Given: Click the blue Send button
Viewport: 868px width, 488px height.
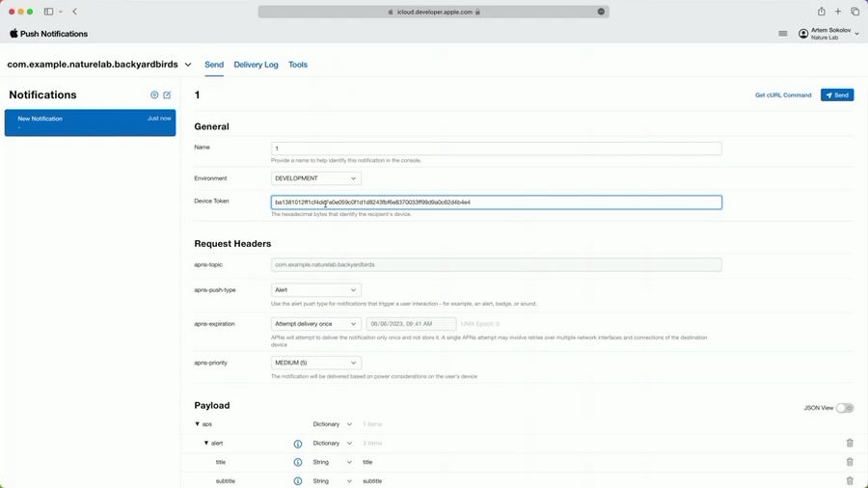Looking at the screenshot, I should click(837, 95).
